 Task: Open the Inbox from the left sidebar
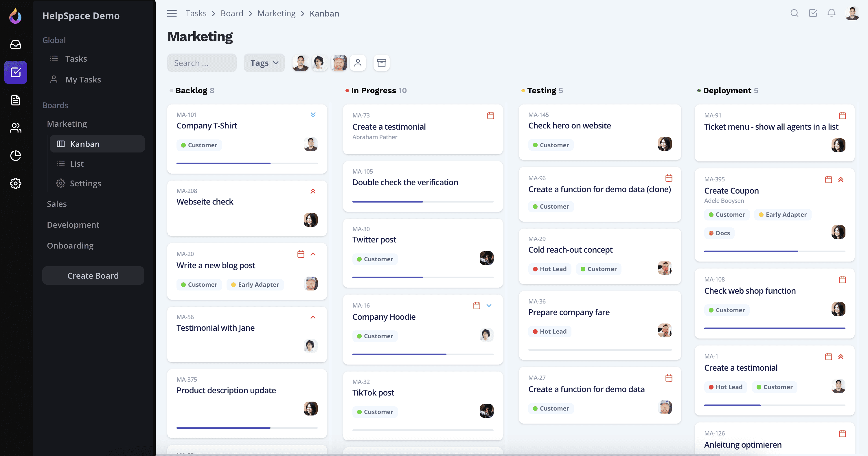pos(16,44)
